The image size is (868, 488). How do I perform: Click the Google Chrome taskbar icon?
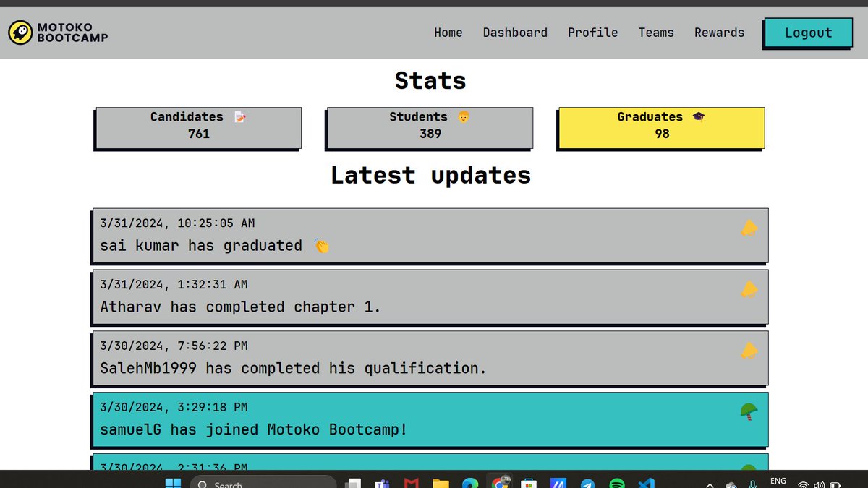point(499,482)
